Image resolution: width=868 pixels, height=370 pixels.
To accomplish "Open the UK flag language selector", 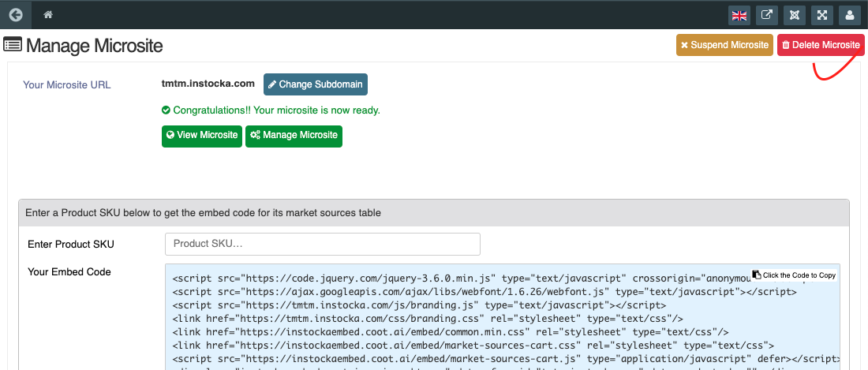I will click(x=739, y=16).
